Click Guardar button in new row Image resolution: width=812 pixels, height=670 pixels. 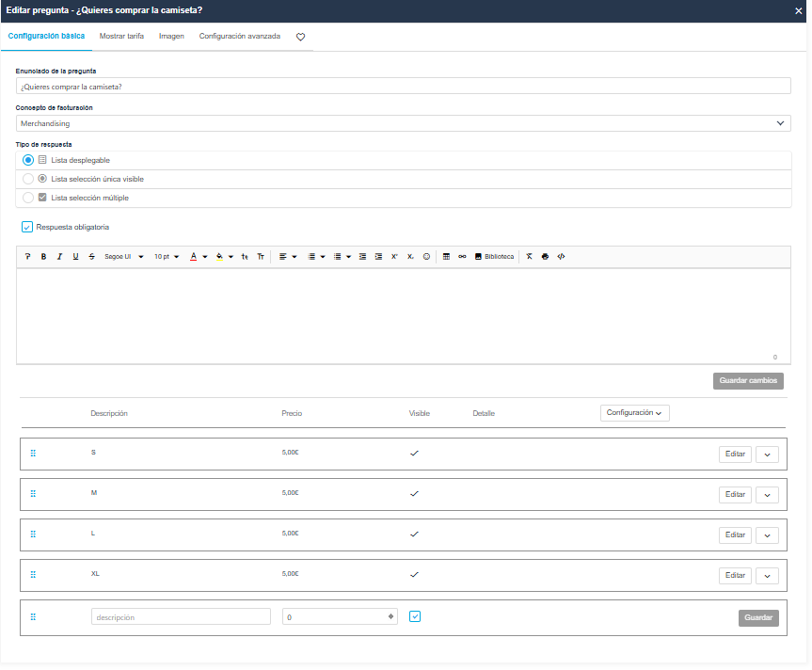coord(758,618)
